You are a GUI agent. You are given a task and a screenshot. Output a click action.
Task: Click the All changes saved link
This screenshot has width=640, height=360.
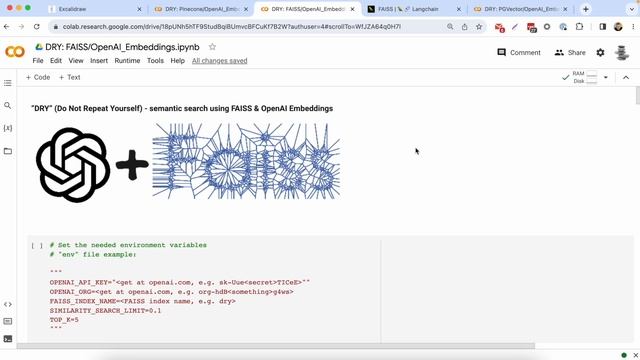220,61
